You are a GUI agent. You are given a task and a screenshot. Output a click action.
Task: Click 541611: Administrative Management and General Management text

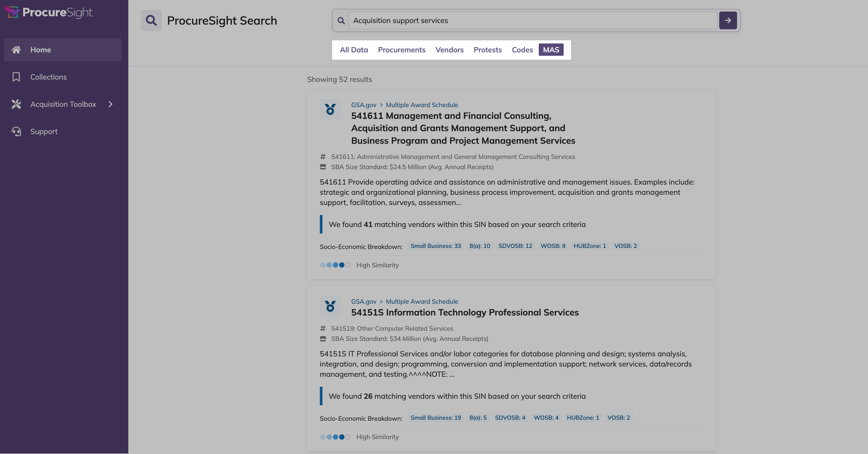[x=453, y=157]
